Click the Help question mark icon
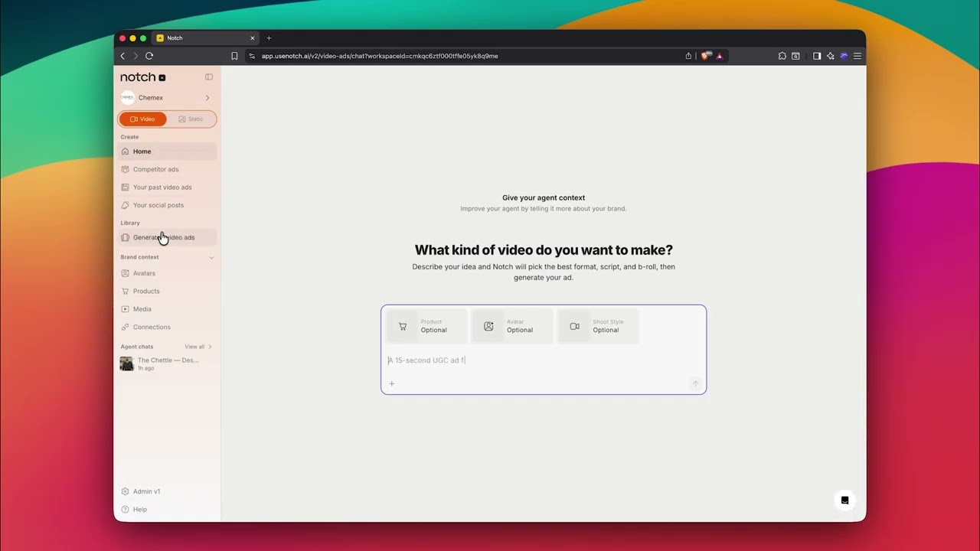The image size is (980, 551). pos(126,510)
